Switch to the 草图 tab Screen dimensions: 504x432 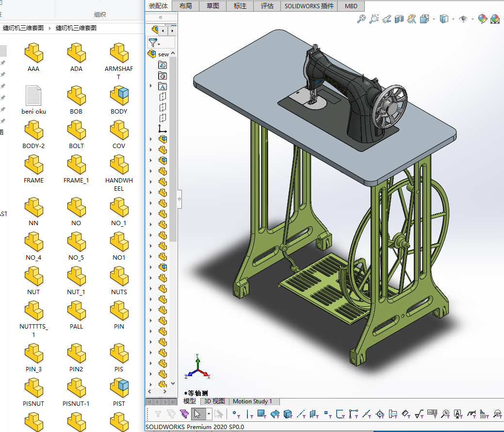click(x=212, y=6)
